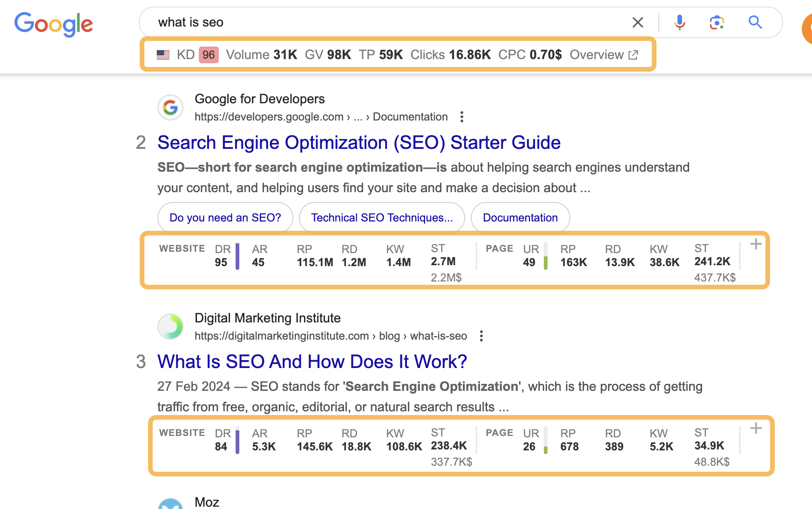Submit search with the magnifying glass icon
Image resolution: width=812 pixels, height=509 pixels.
point(755,22)
